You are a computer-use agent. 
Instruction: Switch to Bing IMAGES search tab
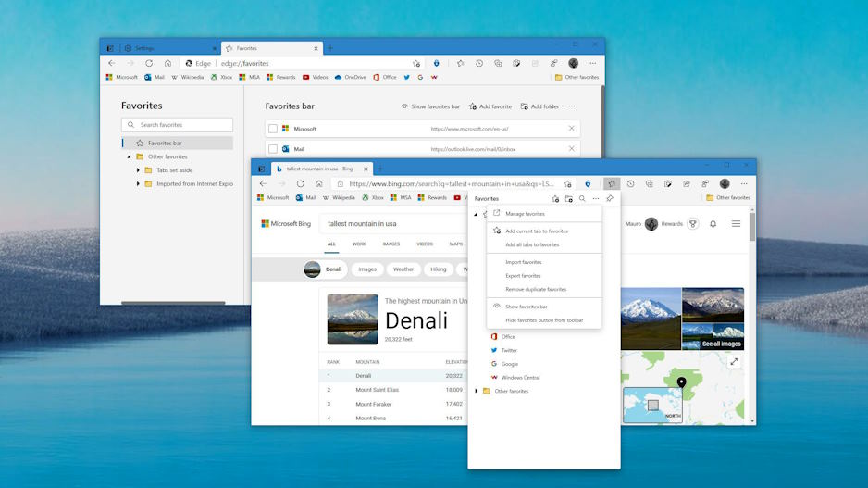[x=391, y=244]
